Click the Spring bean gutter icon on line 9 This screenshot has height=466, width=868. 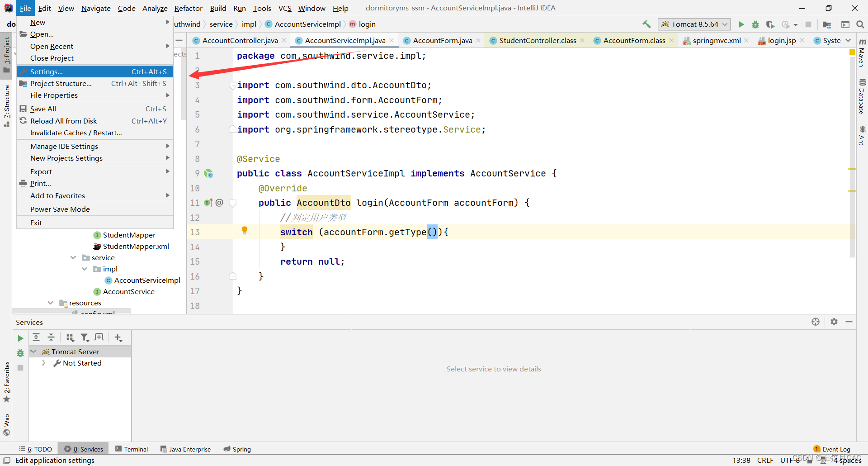point(208,173)
